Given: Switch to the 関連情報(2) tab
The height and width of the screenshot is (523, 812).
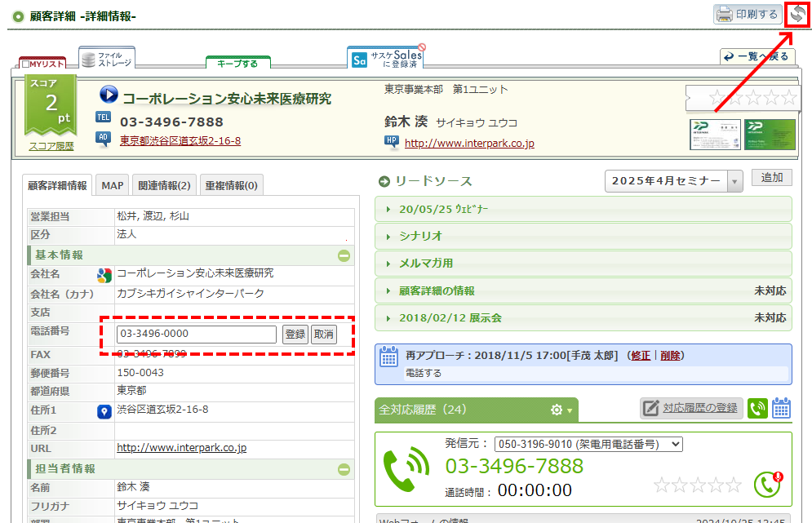Looking at the screenshot, I should (164, 185).
